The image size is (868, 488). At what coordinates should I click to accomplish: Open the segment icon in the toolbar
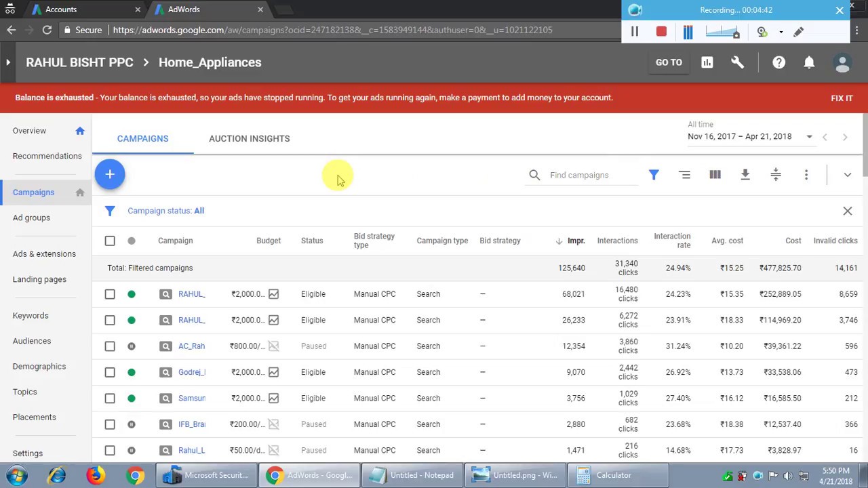684,175
